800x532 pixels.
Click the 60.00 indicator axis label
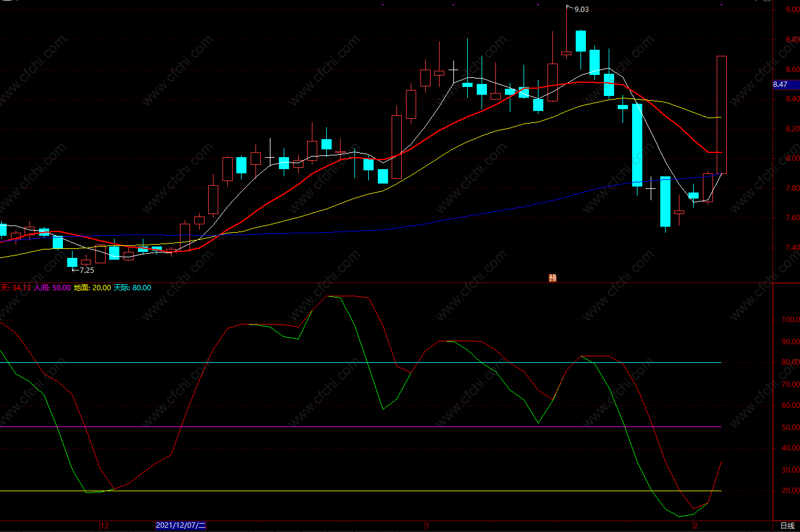[x=792, y=405]
